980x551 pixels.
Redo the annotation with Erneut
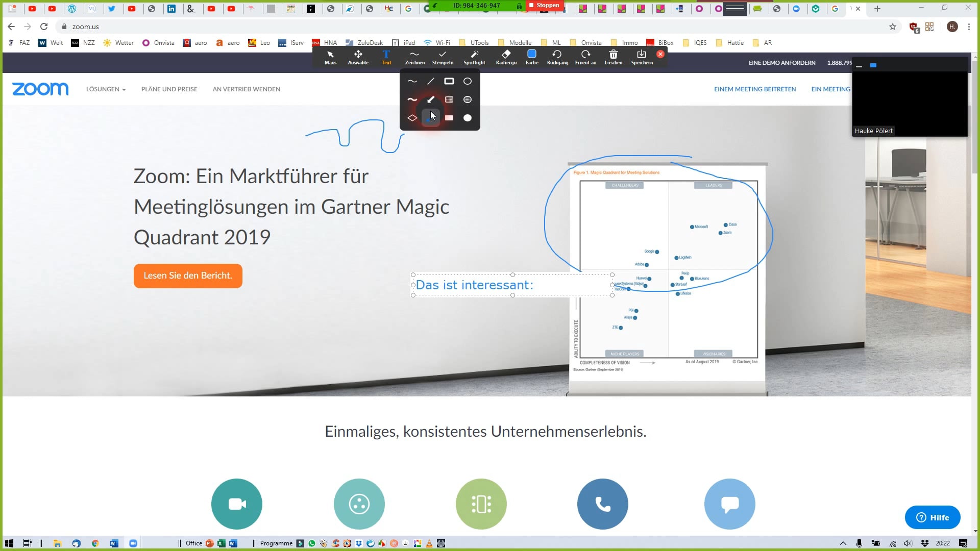click(585, 57)
